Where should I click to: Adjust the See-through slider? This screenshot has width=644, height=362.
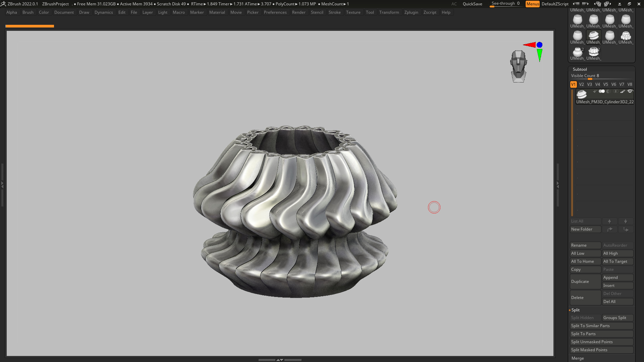(505, 4)
